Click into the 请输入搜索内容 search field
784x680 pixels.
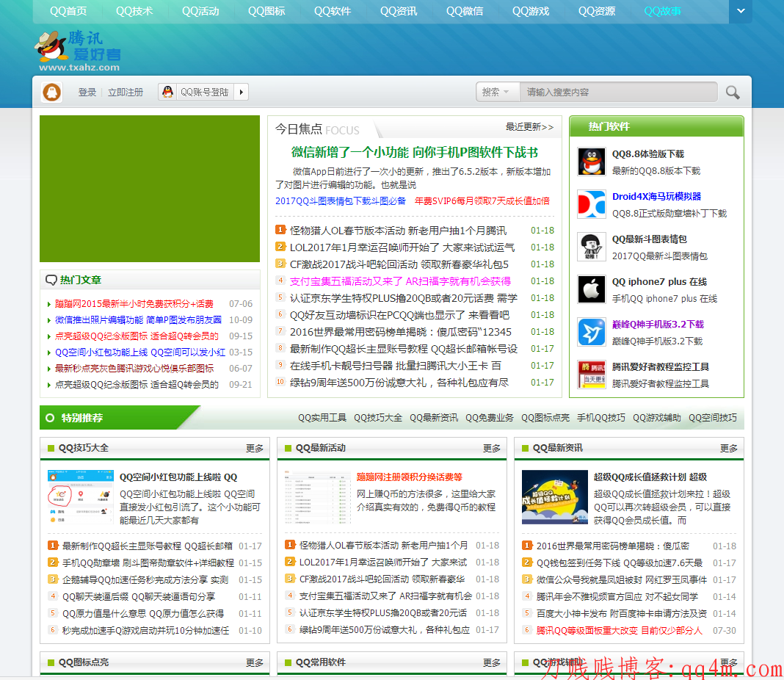619,92
